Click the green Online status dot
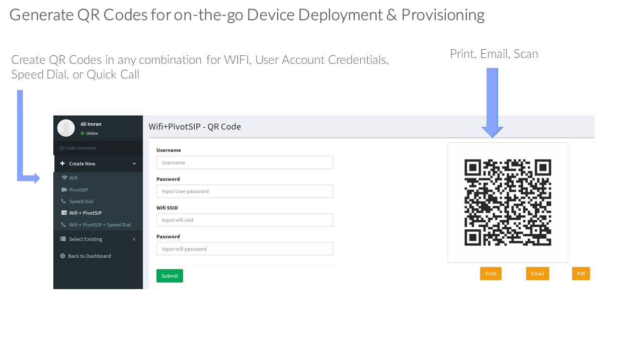Viewport: 644px width, 362px height. (83, 133)
